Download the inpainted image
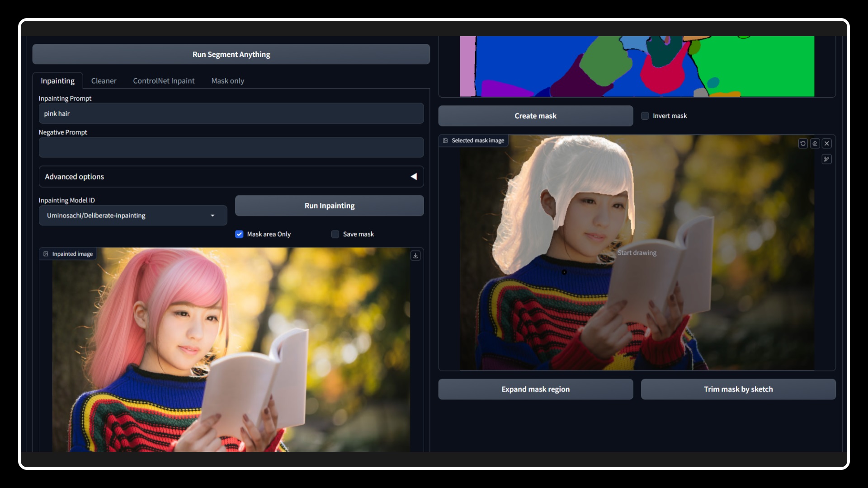Viewport: 868px width, 488px height. click(415, 256)
